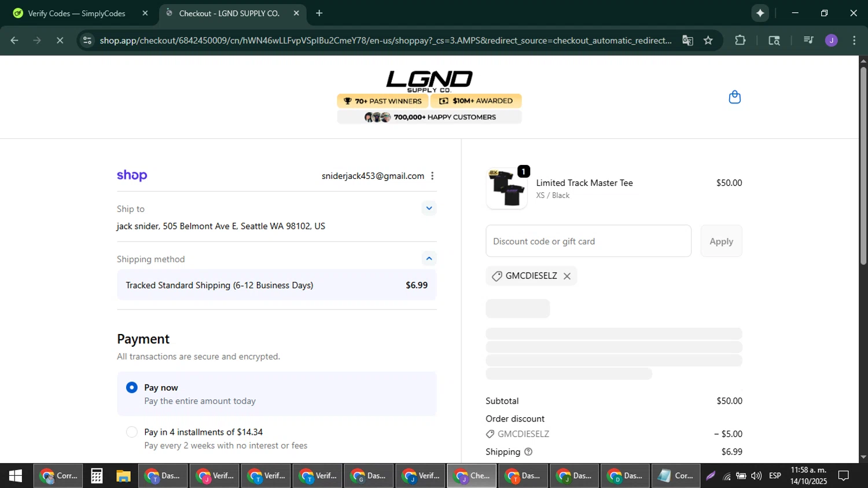
Task: Open the battery icon in system tray
Action: [741, 476]
